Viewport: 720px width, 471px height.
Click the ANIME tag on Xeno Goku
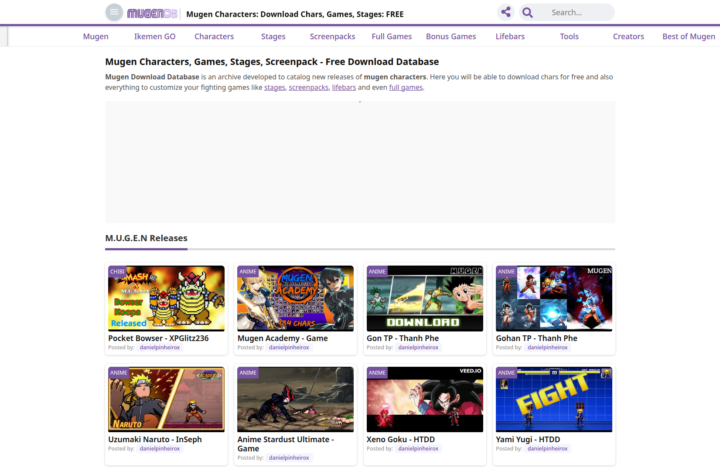(x=377, y=372)
